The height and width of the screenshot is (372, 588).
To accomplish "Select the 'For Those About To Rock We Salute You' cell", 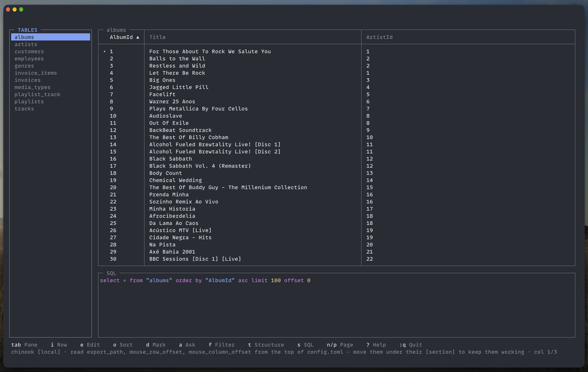I will [210, 52].
